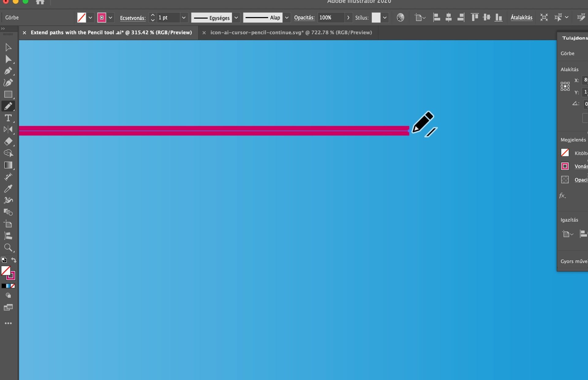Select the Gradient tool

coord(8,165)
